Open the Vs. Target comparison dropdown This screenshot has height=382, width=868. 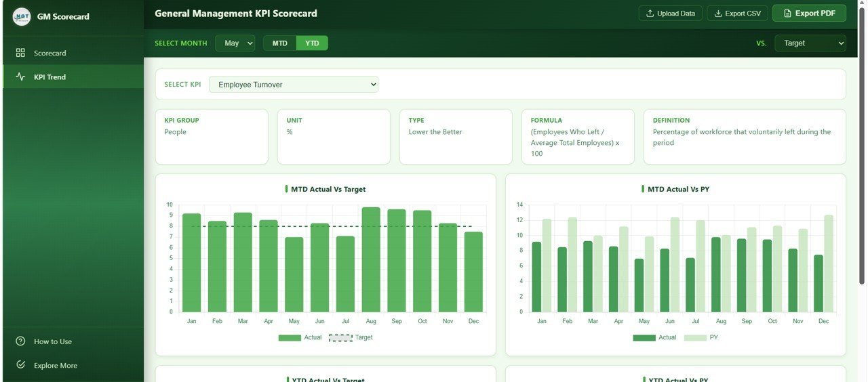pyautogui.click(x=810, y=43)
